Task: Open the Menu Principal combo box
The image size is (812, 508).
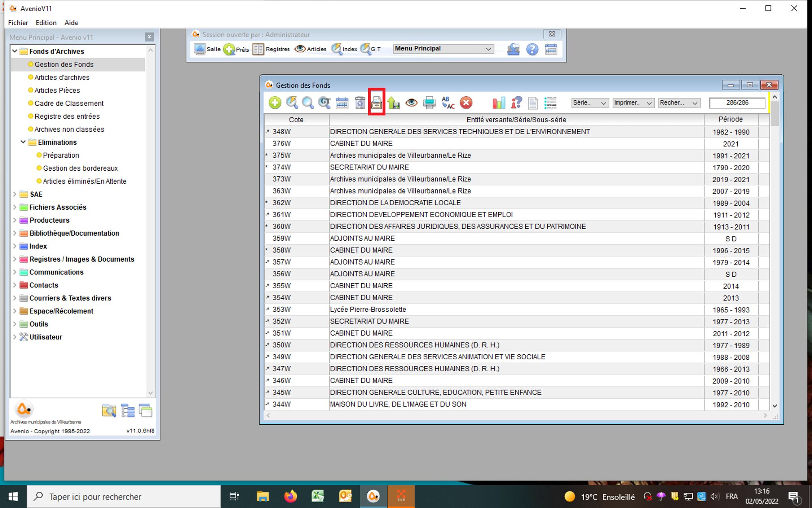Action: pos(443,49)
